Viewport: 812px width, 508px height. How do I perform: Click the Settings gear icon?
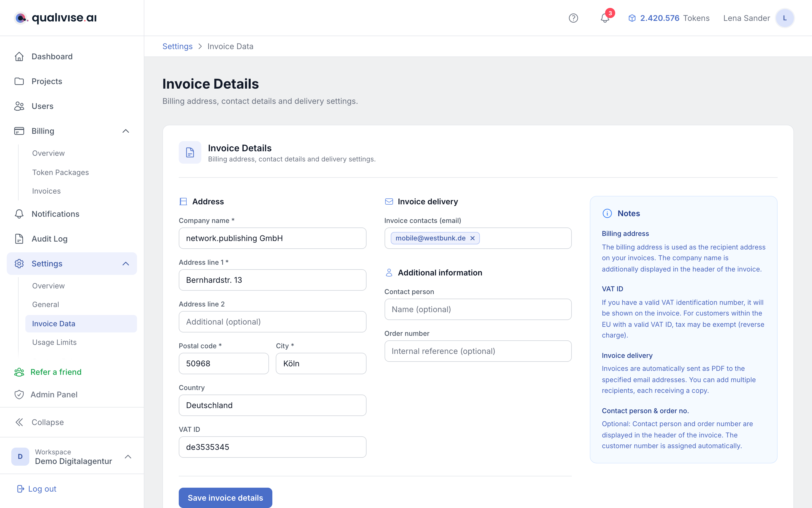click(x=19, y=264)
